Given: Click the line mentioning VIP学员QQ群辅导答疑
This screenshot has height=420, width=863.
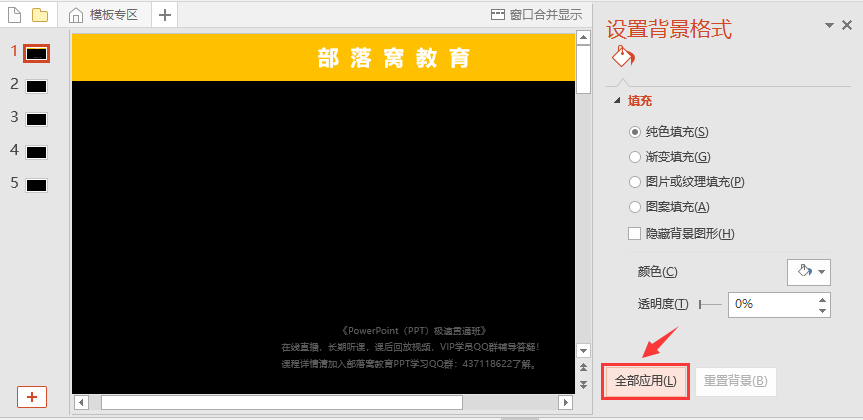Looking at the screenshot, I should [411, 347].
